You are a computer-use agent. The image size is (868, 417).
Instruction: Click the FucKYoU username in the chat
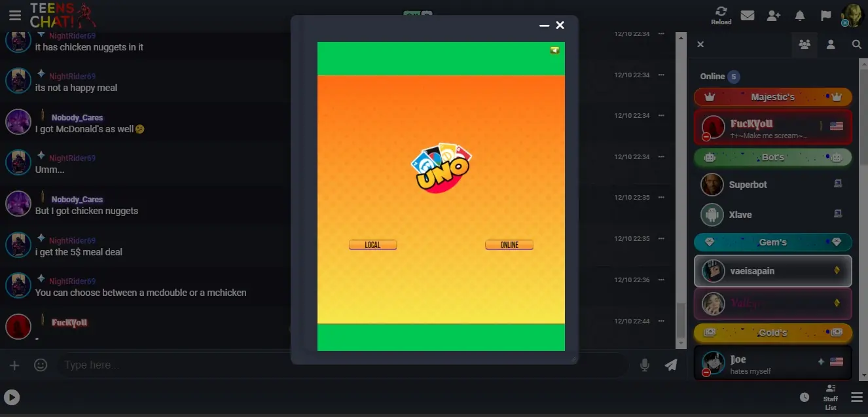[69, 323]
